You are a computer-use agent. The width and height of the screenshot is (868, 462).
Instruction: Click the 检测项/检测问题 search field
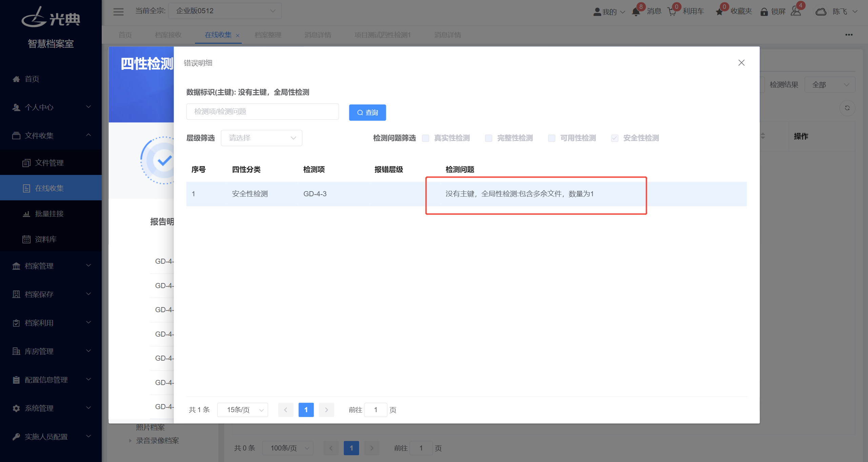pyautogui.click(x=262, y=112)
